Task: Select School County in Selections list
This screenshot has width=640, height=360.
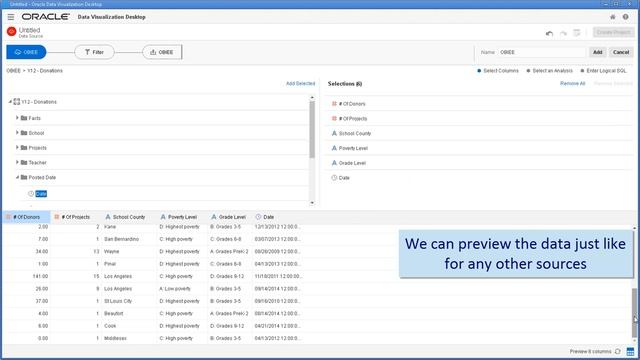Action: pos(478,133)
